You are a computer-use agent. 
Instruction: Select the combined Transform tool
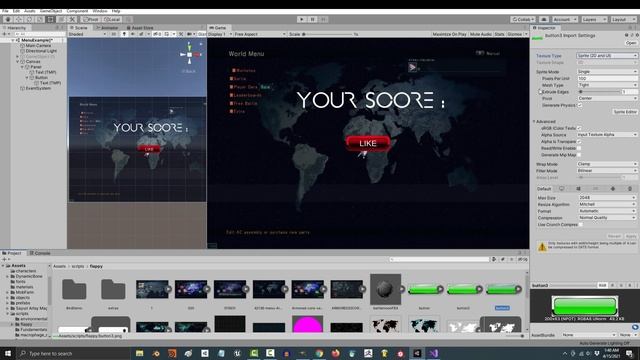coord(61,19)
